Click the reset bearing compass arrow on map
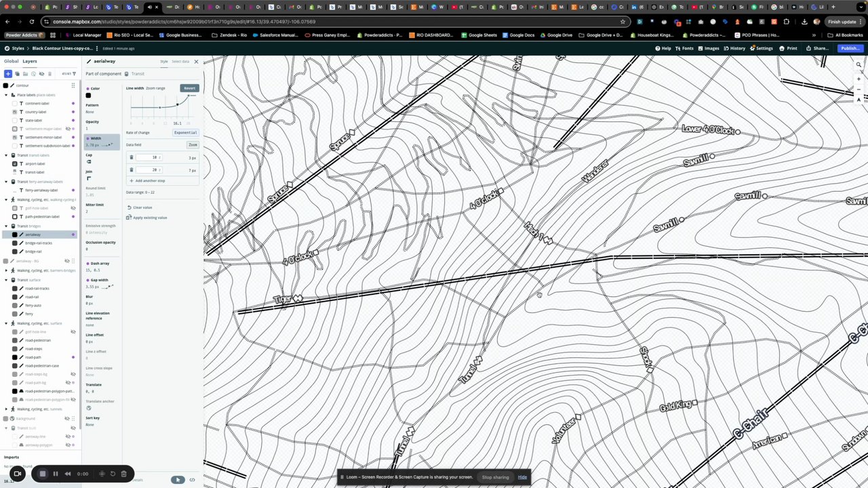The height and width of the screenshot is (488, 868). point(858,99)
